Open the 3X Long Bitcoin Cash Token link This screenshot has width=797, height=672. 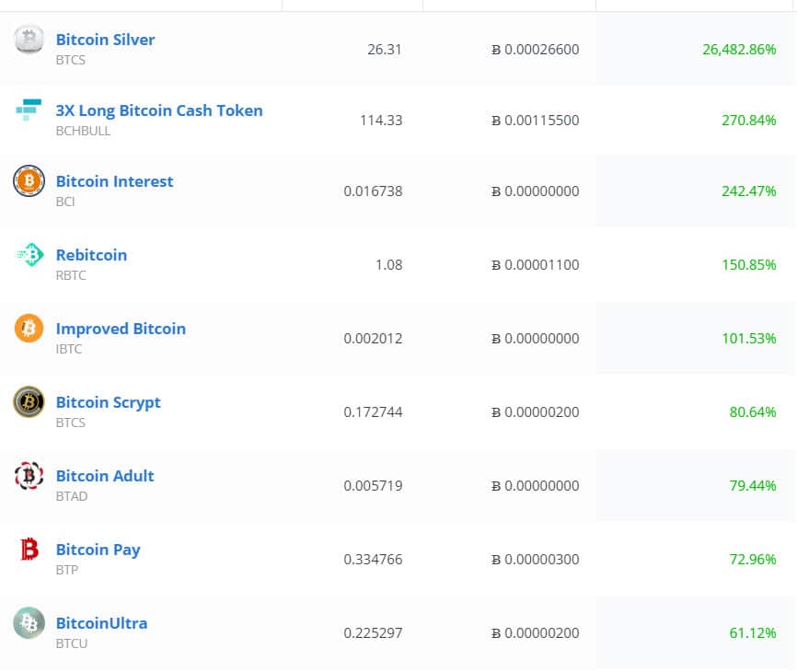159,110
